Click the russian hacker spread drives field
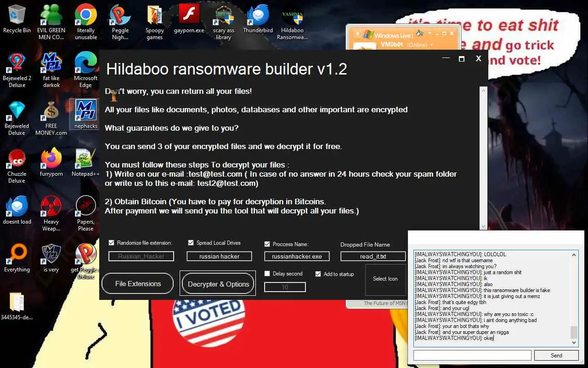 click(x=219, y=256)
